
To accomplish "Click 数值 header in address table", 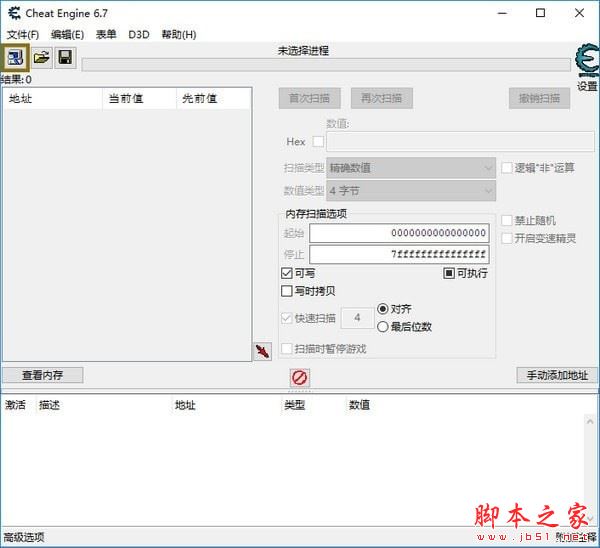I will tap(359, 405).
